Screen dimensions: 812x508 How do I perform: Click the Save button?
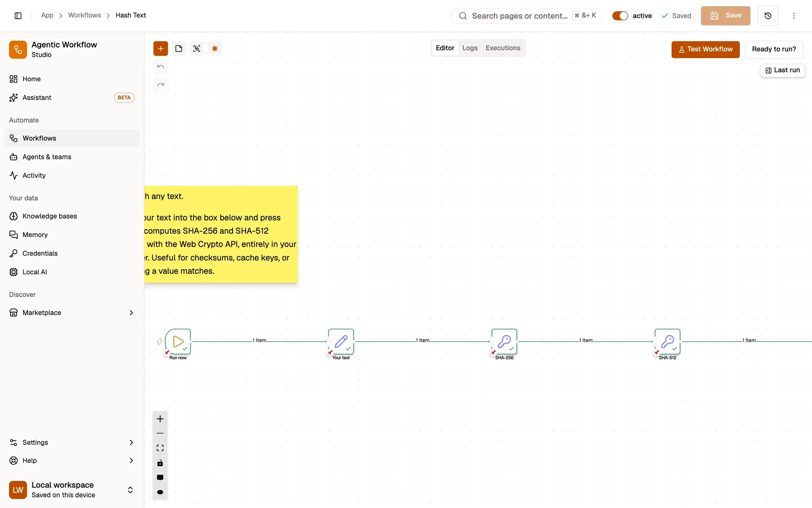coord(726,15)
